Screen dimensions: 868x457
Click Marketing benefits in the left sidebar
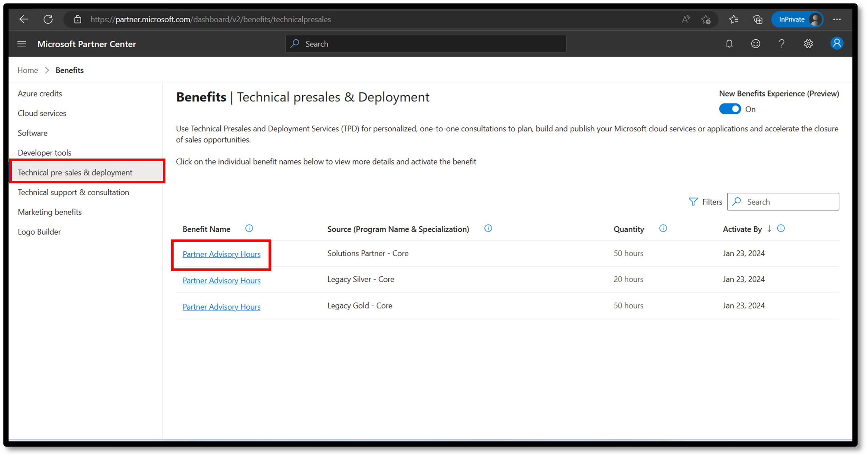49,212
